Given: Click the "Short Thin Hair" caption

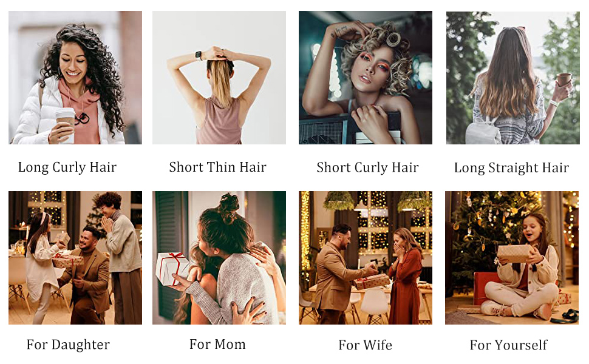Looking at the screenshot, I should [x=217, y=167].
